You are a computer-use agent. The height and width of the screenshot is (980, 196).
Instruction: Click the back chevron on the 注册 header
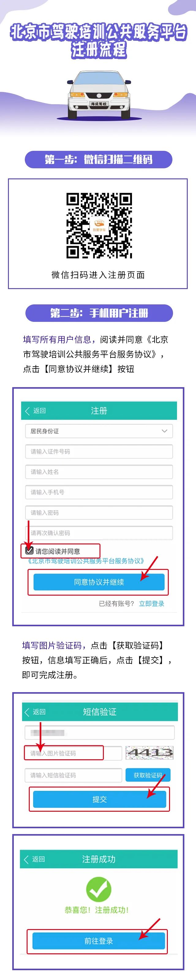(x=27, y=410)
